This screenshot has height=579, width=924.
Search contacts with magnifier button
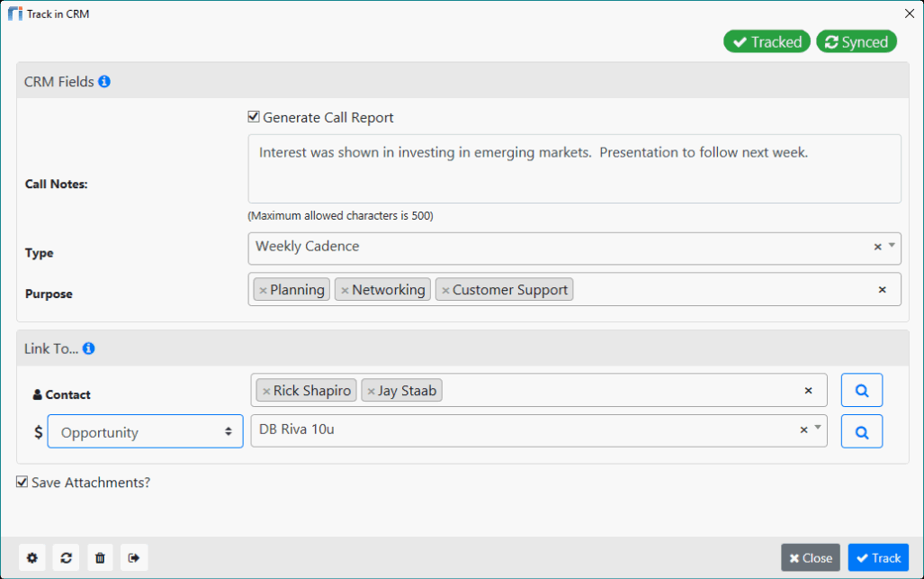pos(862,390)
